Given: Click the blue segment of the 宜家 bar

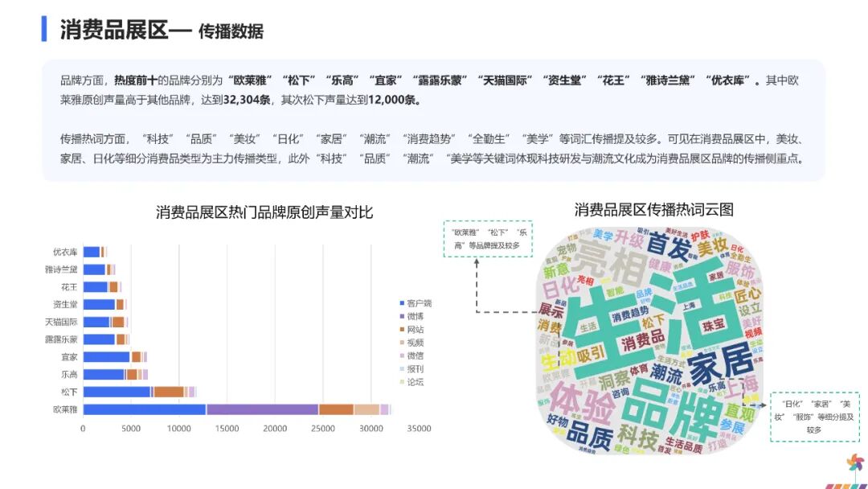Looking at the screenshot, I should [106, 357].
